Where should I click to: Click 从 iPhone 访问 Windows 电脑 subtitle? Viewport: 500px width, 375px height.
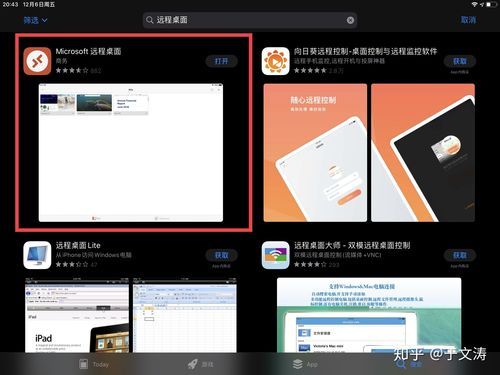94,255
